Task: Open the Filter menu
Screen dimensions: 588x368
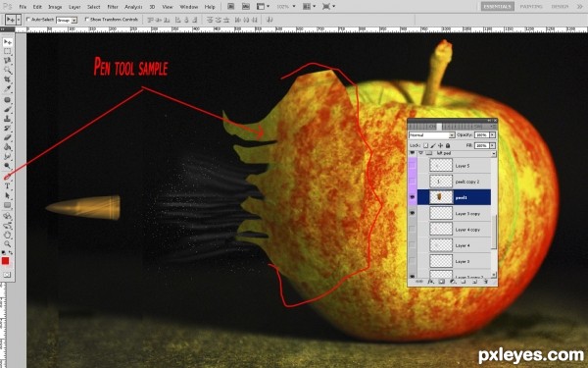Action: [113, 7]
